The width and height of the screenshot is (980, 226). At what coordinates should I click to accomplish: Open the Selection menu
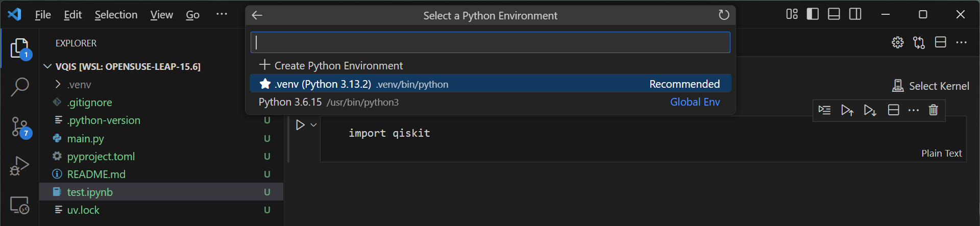pos(116,15)
